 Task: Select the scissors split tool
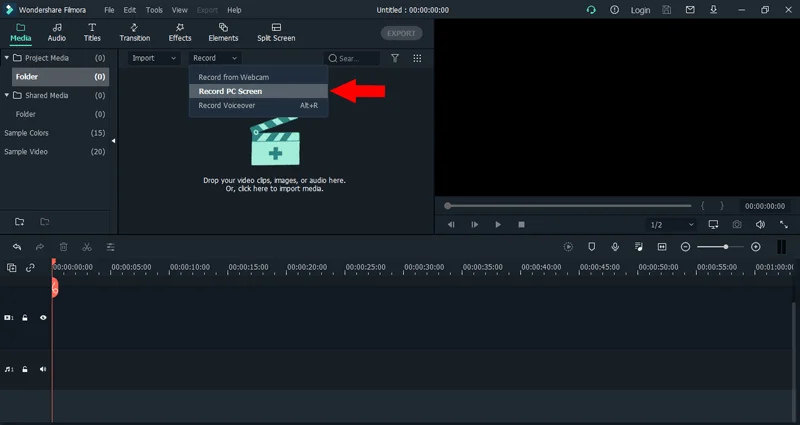(x=87, y=247)
